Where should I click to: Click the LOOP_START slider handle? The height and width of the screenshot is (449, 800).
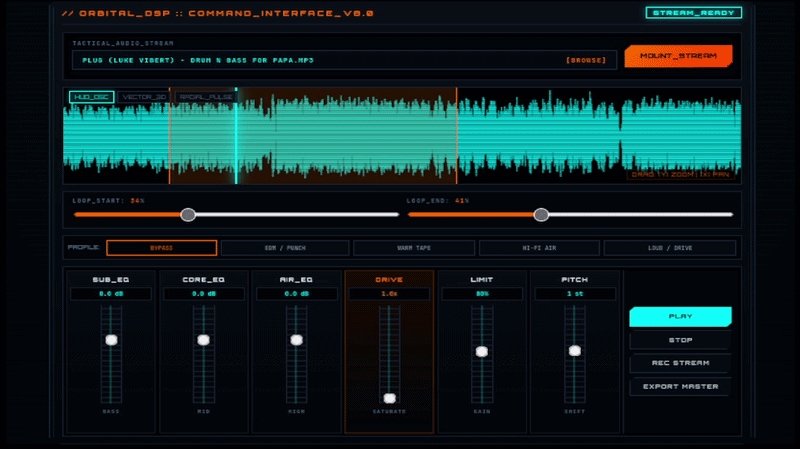tap(188, 215)
